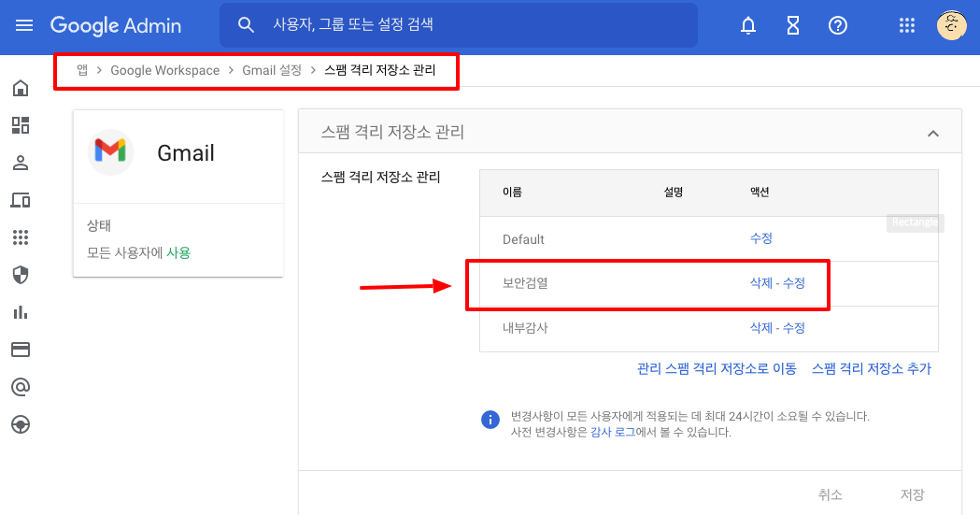
Task: Select the 내부감사 row name
Action: pos(525,328)
